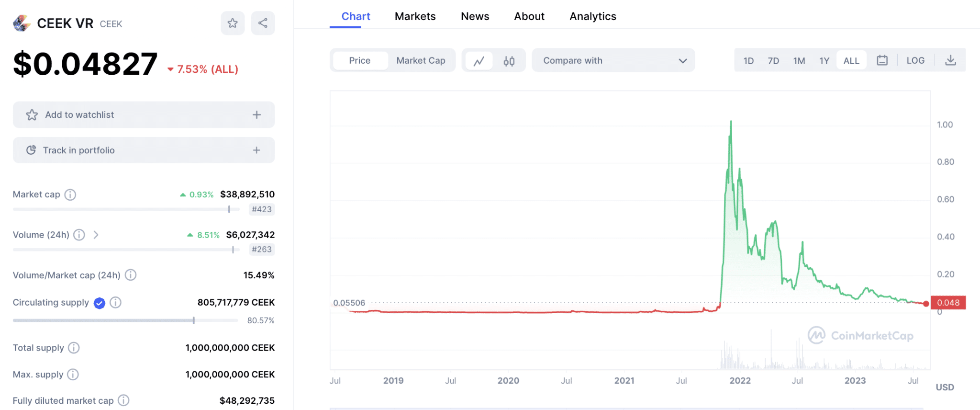Switch to About tab

529,16
